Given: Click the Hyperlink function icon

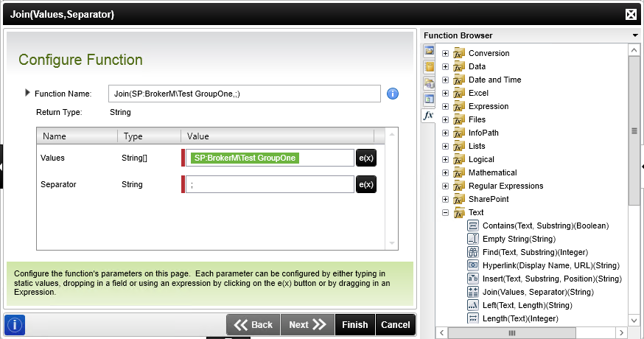Looking at the screenshot, I should pyautogui.click(x=473, y=265).
